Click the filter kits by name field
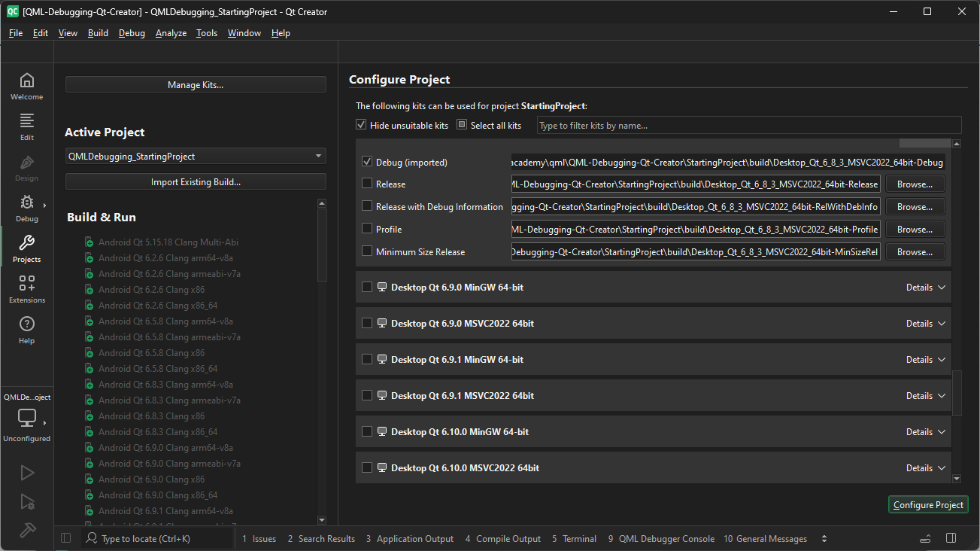The image size is (980, 551). click(x=749, y=125)
